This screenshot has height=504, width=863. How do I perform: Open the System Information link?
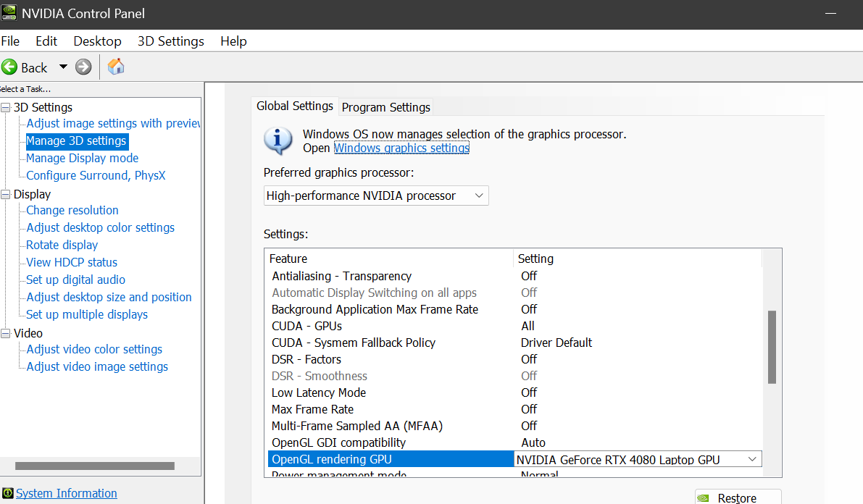coord(67,493)
